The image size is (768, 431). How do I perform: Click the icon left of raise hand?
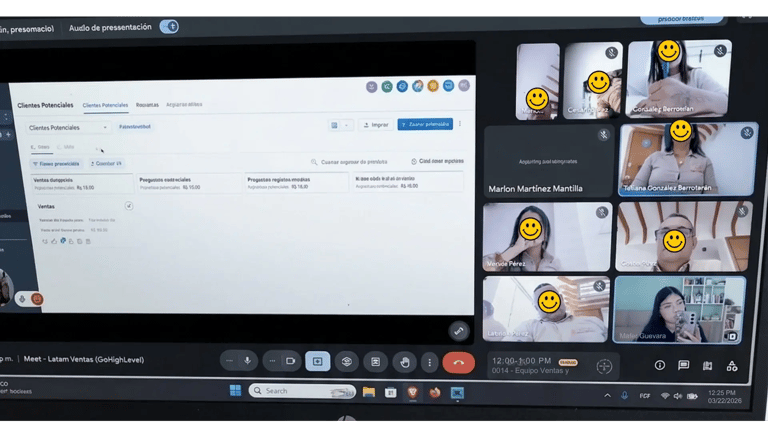point(375,362)
